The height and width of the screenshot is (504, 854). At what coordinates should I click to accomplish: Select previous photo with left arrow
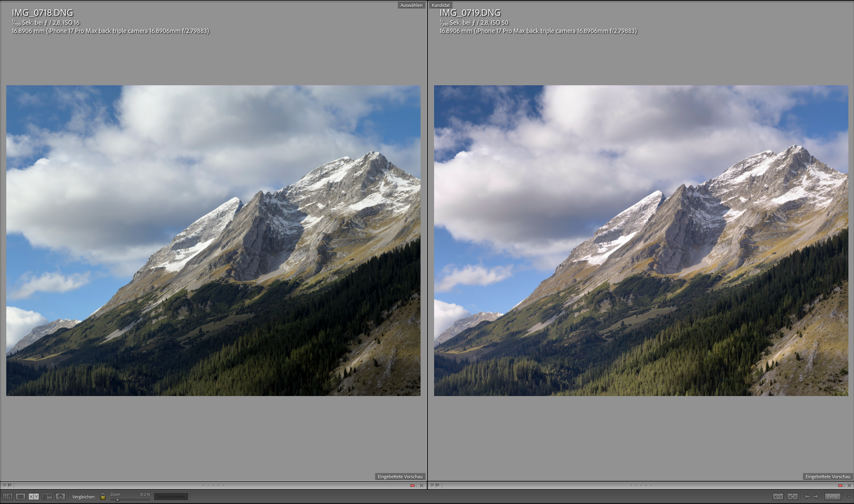(807, 496)
